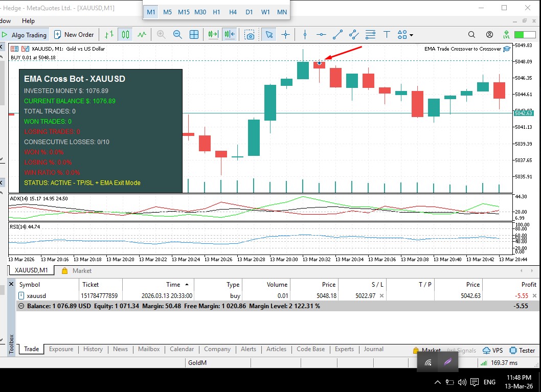This screenshot has width=541, height=392.
Task: Select the M30 timeframe
Action: click(200, 12)
